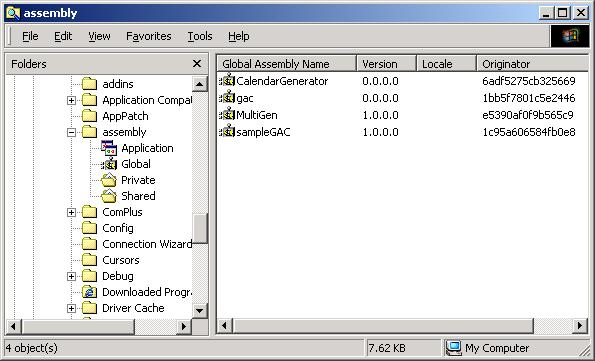
Task: Sort by Version column header
Action: click(386, 63)
